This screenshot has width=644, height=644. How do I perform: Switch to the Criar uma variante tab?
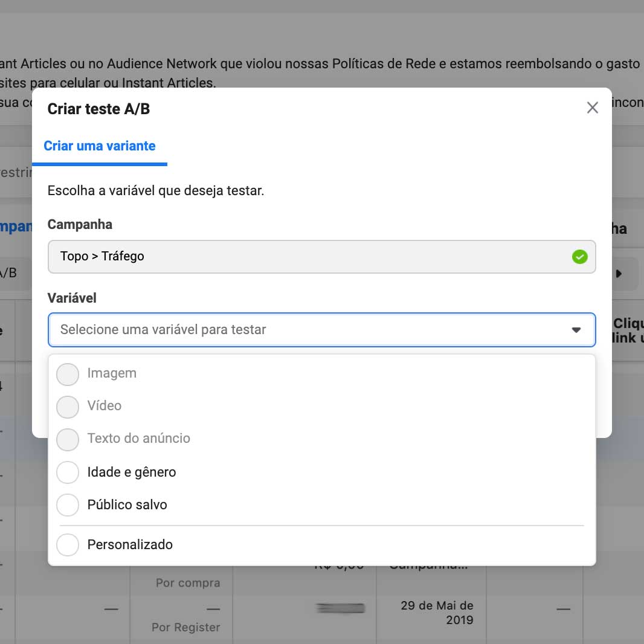pos(100,146)
